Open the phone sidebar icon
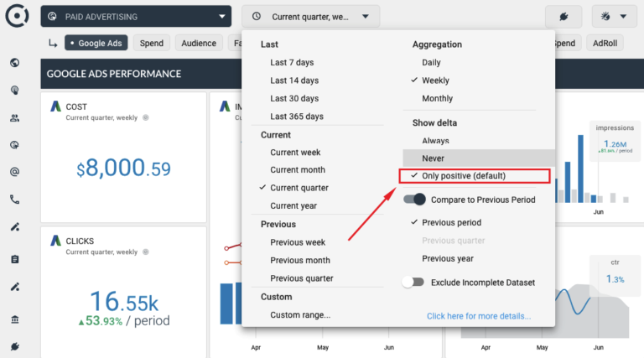 (15, 200)
